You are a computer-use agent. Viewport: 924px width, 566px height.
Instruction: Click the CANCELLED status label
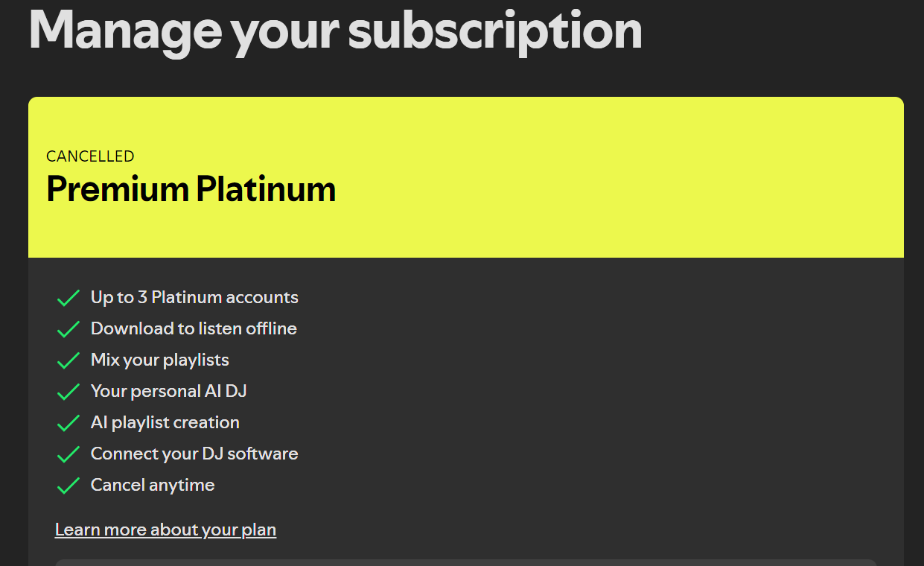(x=90, y=156)
